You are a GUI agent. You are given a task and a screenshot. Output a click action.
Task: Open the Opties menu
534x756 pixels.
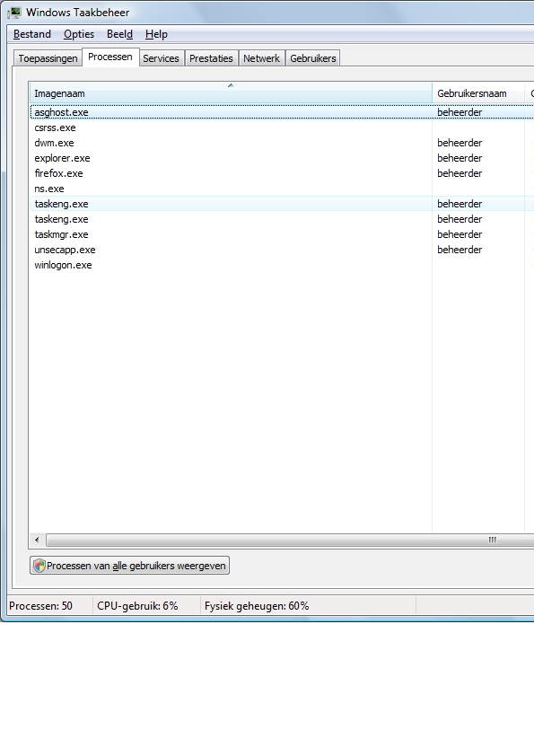[79, 34]
